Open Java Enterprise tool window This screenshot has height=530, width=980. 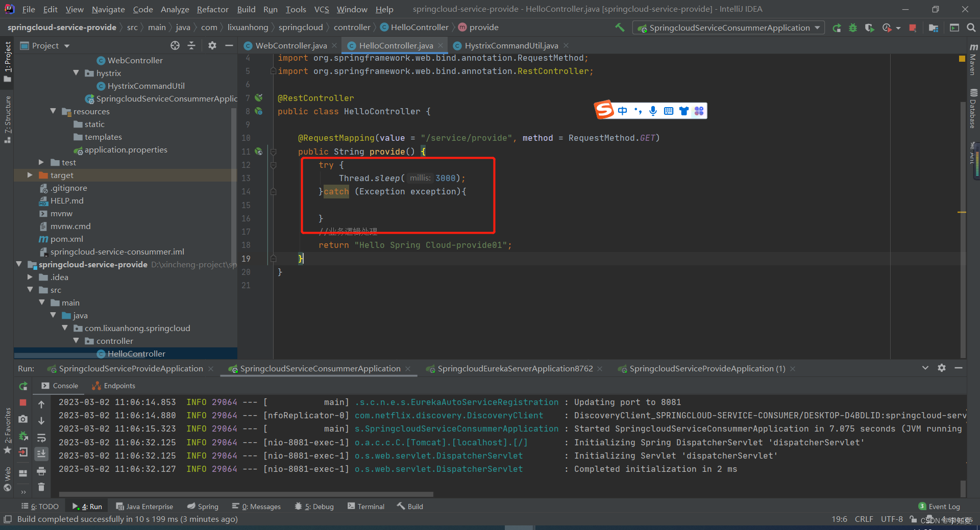[x=144, y=506]
